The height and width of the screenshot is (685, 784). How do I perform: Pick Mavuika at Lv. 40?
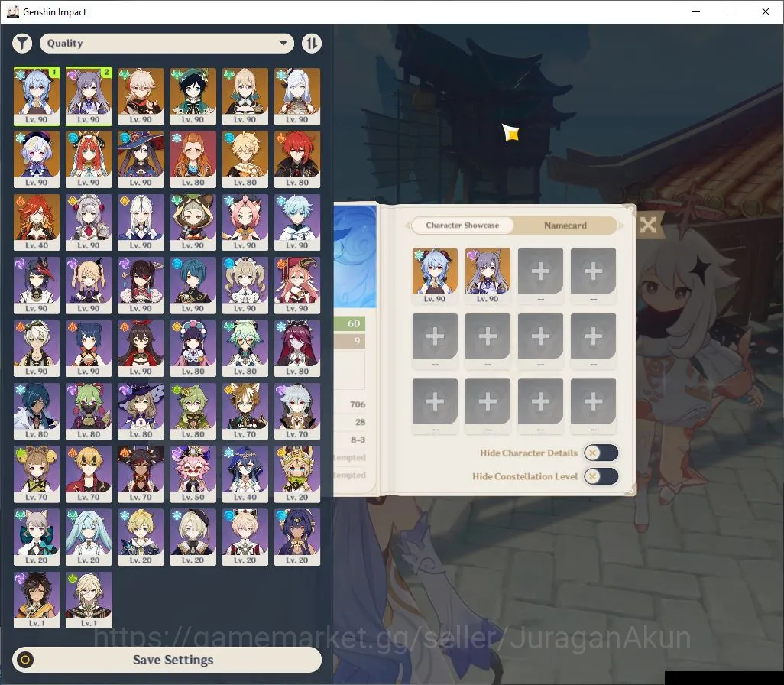pyautogui.click(x=37, y=222)
